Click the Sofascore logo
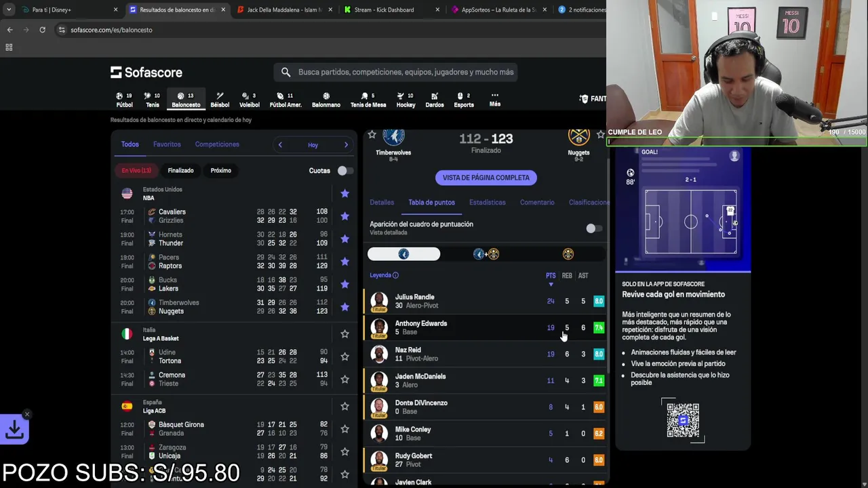 [x=146, y=72]
